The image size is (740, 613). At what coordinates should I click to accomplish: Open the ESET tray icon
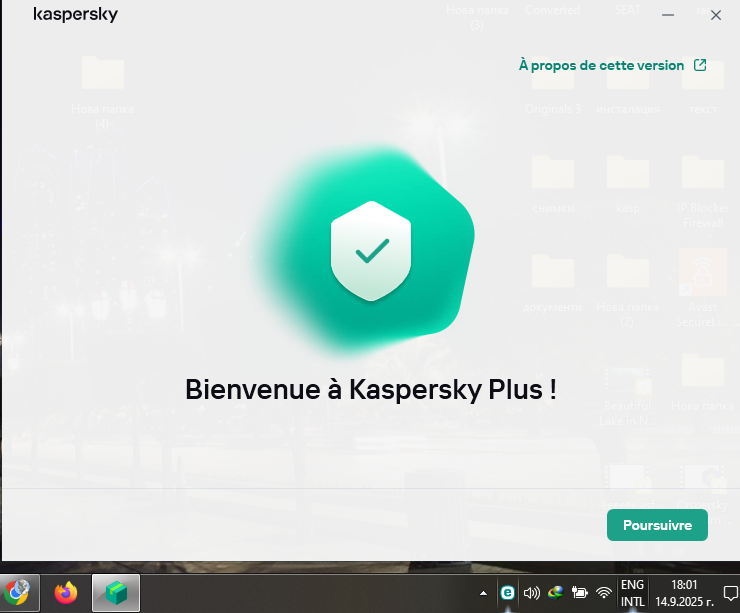(507, 593)
